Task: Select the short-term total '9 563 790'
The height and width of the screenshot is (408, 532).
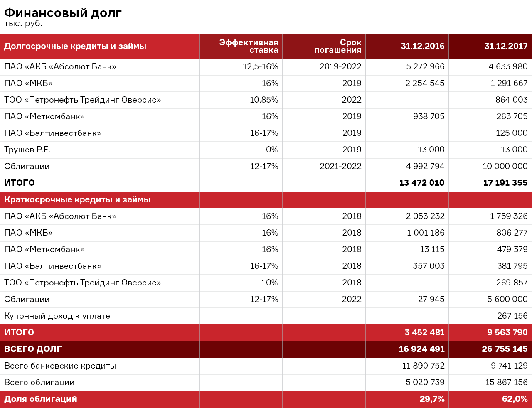Action: pyautogui.click(x=507, y=332)
